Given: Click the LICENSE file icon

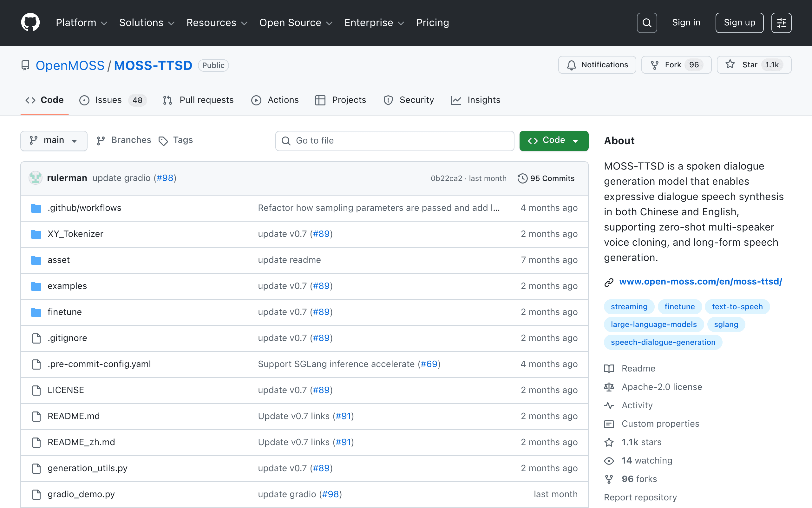Looking at the screenshot, I should 36,390.
